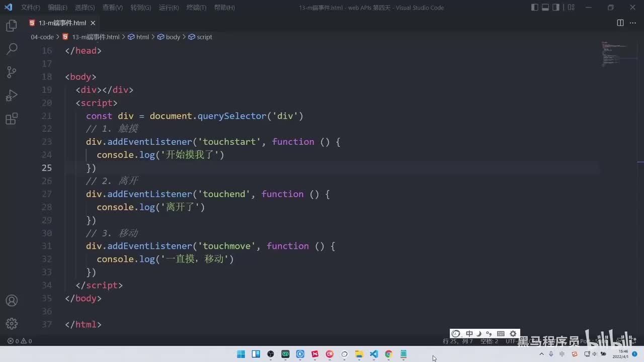The height and width of the screenshot is (362, 644).
Task: Open errors and warnings in status bar
Action: [x=20, y=341]
